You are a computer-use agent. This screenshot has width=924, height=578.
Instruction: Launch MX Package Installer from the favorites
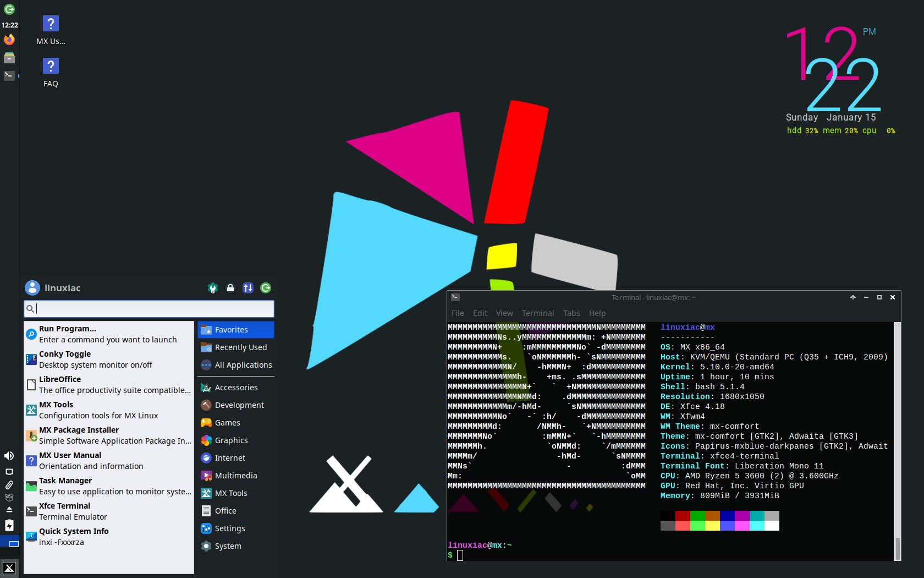click(x=109, y=435)
